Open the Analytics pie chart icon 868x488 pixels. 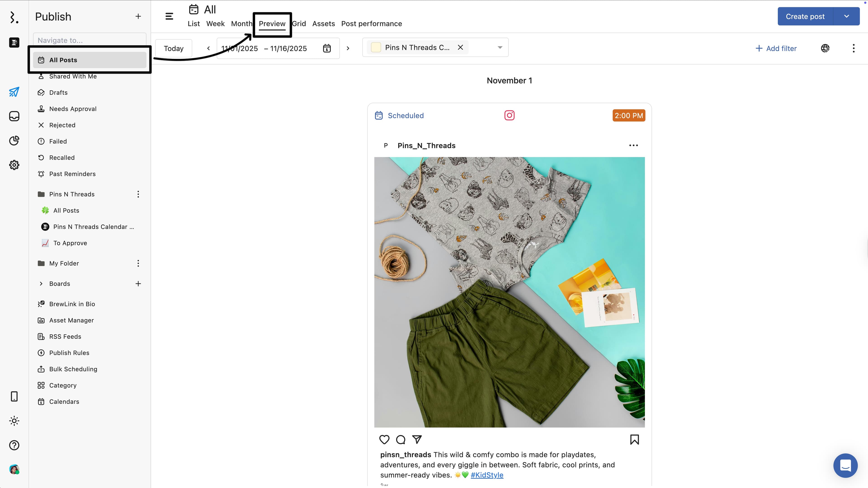coord(14,141)
